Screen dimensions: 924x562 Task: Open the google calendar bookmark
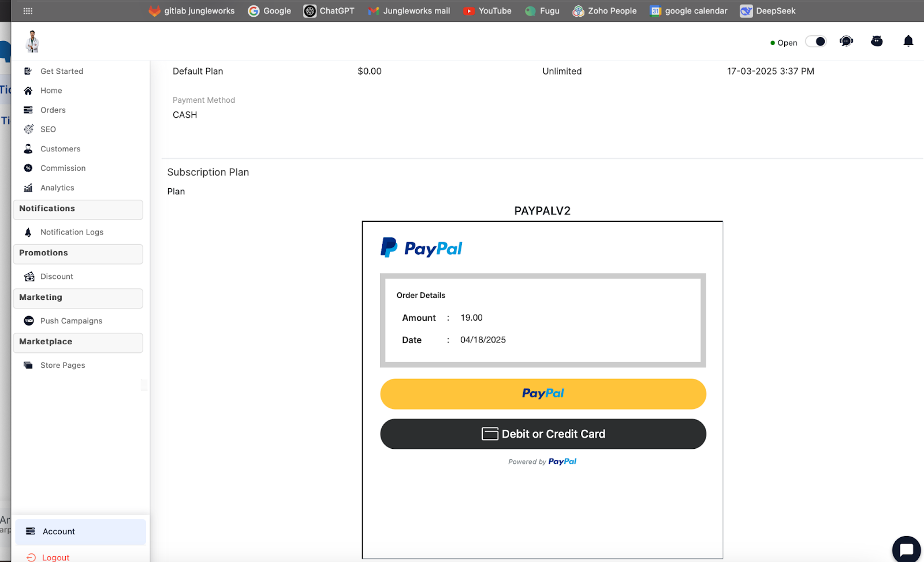pyautogui.click(x=688, y=11)
